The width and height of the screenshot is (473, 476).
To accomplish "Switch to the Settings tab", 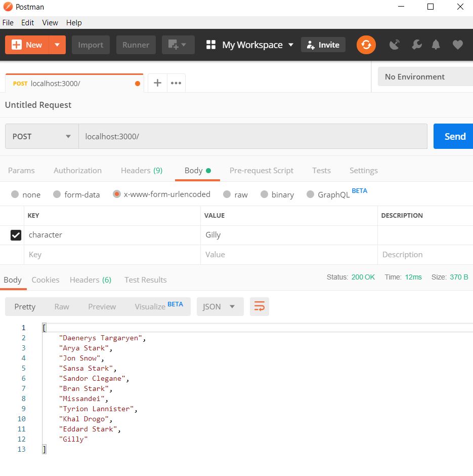I will pos(364,170).
